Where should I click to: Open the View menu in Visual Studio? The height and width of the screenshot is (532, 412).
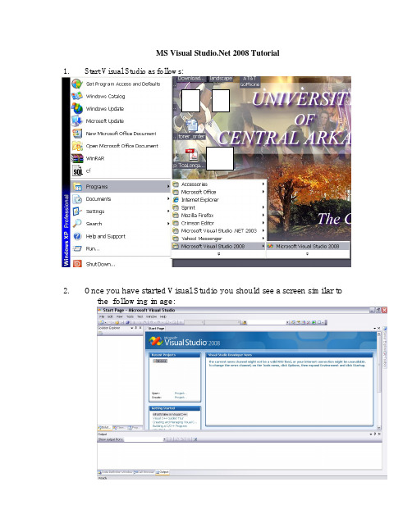[120, 316]
